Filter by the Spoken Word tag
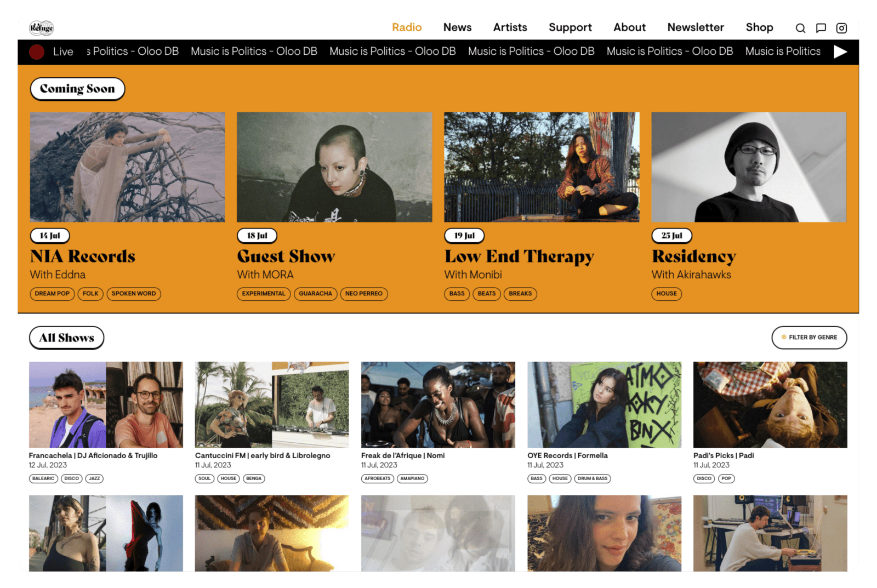 pos(134,294)
